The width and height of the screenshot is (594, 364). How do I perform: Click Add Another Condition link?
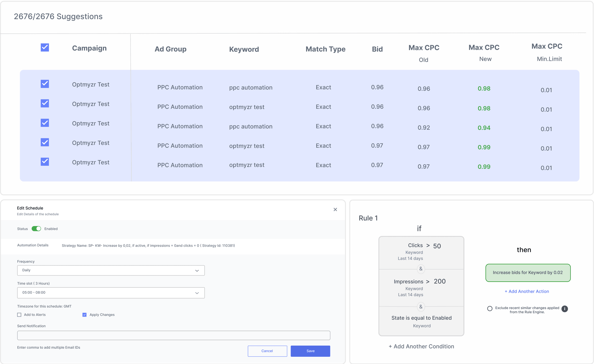click(x=421, y=346)
